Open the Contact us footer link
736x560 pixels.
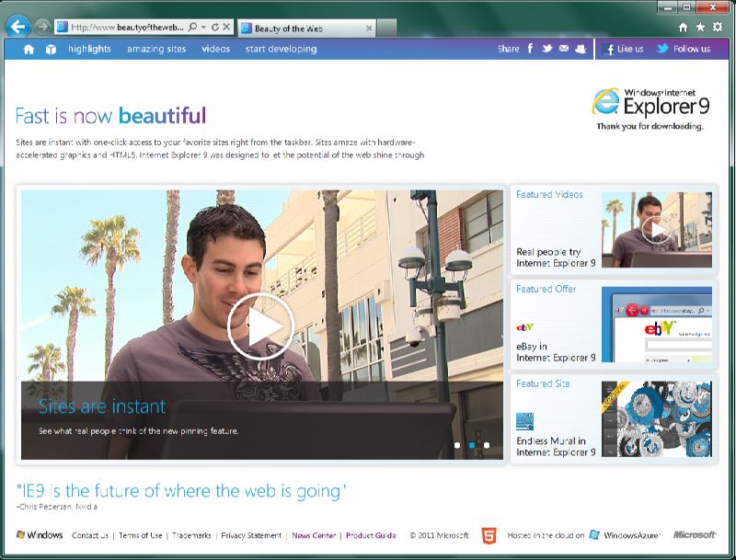pyautogui.click(x=89, y=535)
